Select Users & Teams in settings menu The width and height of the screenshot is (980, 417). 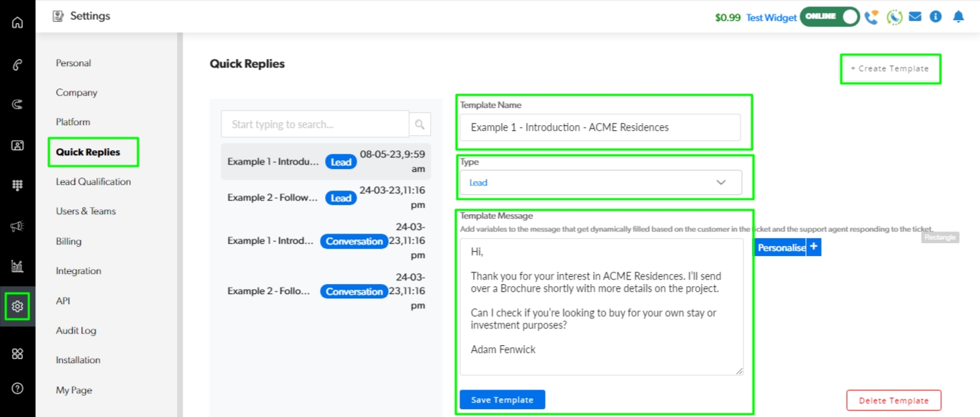(x=86, y=211)
